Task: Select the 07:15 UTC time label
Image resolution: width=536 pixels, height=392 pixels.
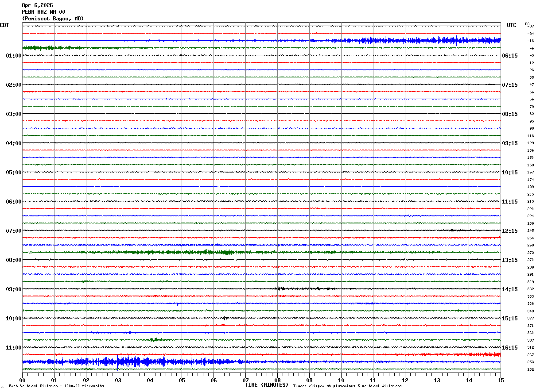Action: pos(510,85)
